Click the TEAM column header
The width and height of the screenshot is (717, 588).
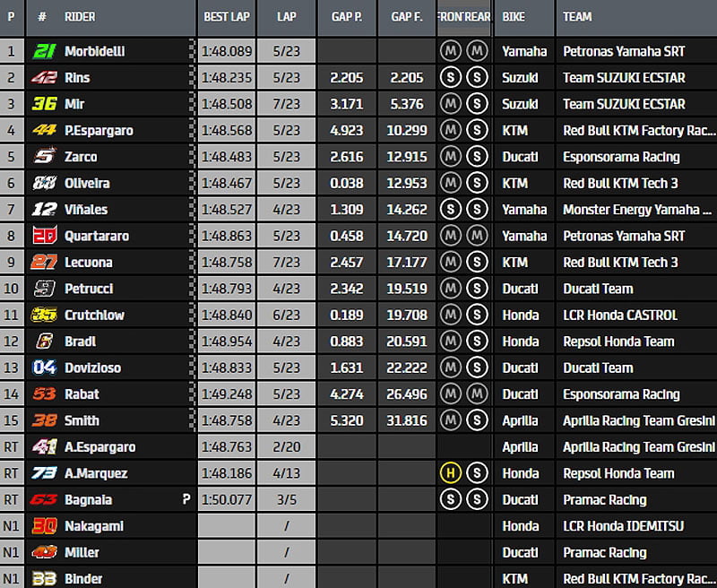pos(577,17)
